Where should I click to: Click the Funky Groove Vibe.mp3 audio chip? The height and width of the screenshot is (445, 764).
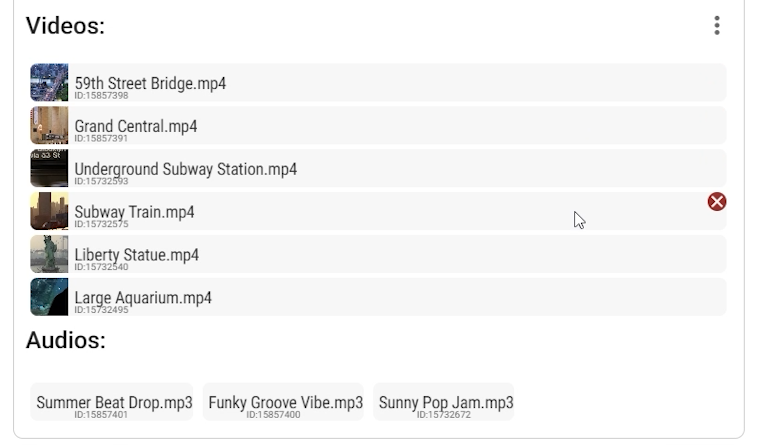coord(285,403)
